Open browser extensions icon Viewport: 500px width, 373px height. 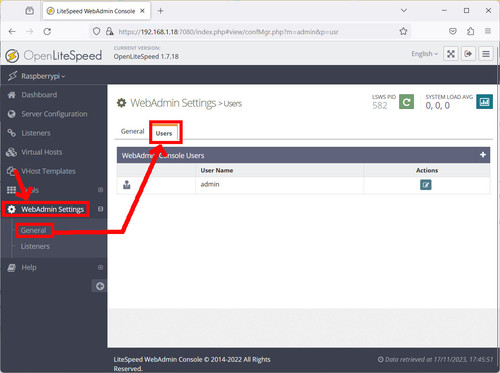tap(470, 31)
